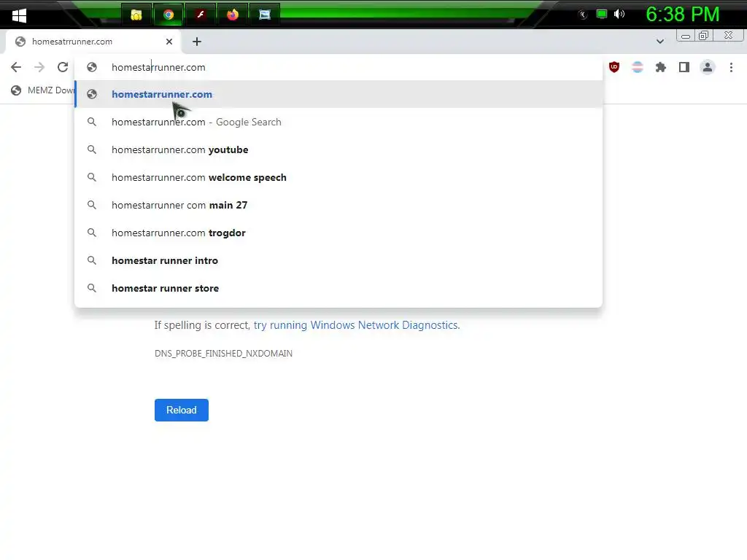Choose homestar runner intro suggestion
Image resolution: width=747 pixels, height=560 pixels.
(338, 260)
